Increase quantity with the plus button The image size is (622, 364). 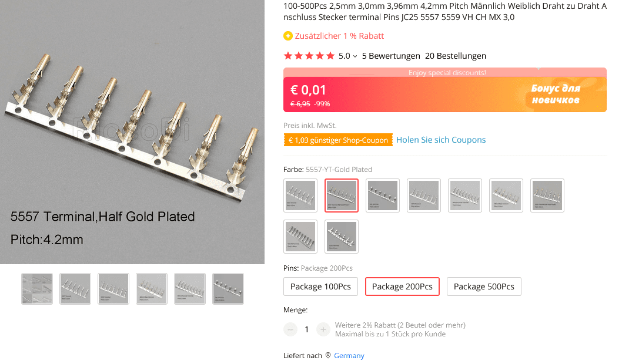point(323,329)
